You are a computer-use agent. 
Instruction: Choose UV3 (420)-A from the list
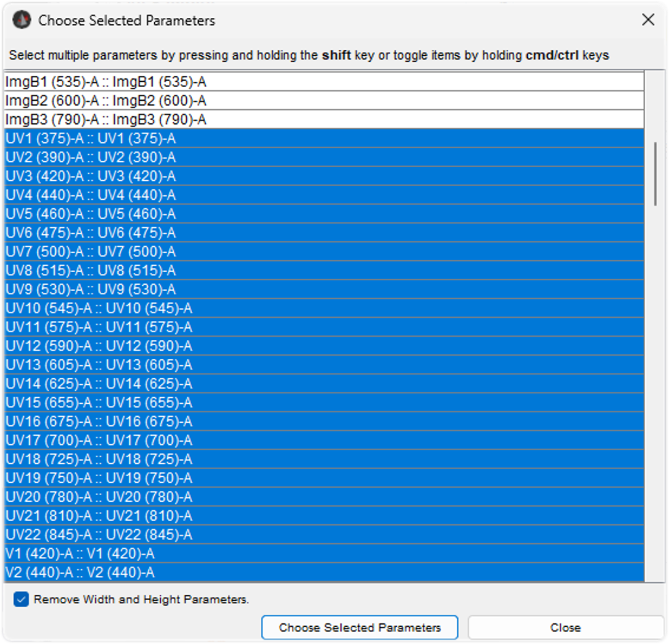[x=91, y=177]
